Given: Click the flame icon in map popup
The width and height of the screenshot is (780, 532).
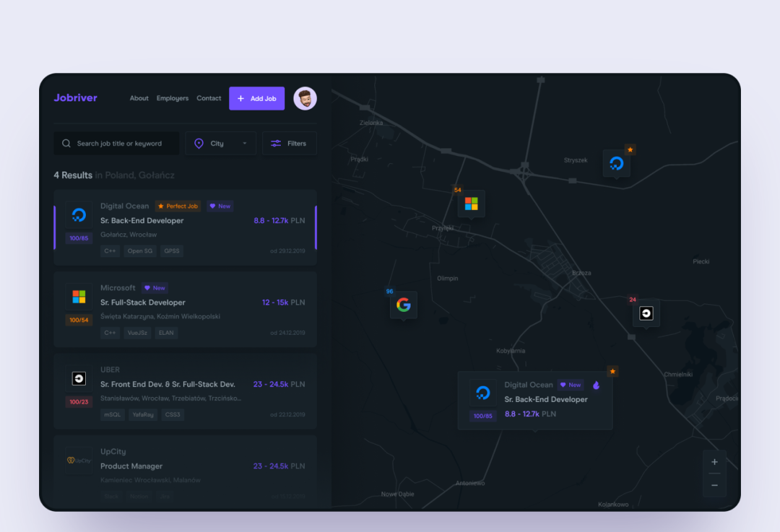Looking at the screenshot, I should pyautogui.click(x=596, y=385).
